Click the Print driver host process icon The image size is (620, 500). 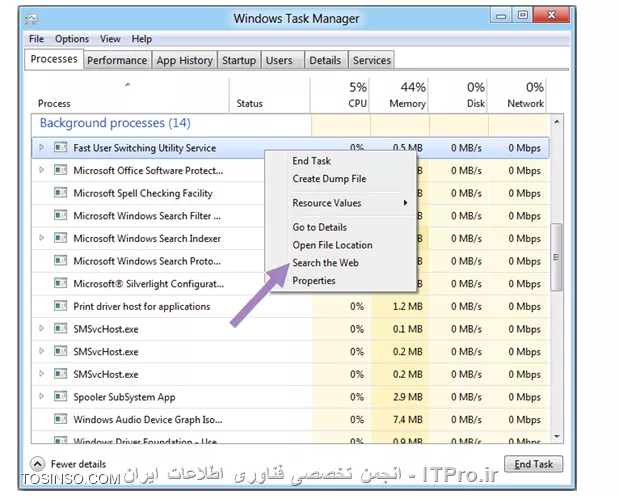(x=60, y=306)
